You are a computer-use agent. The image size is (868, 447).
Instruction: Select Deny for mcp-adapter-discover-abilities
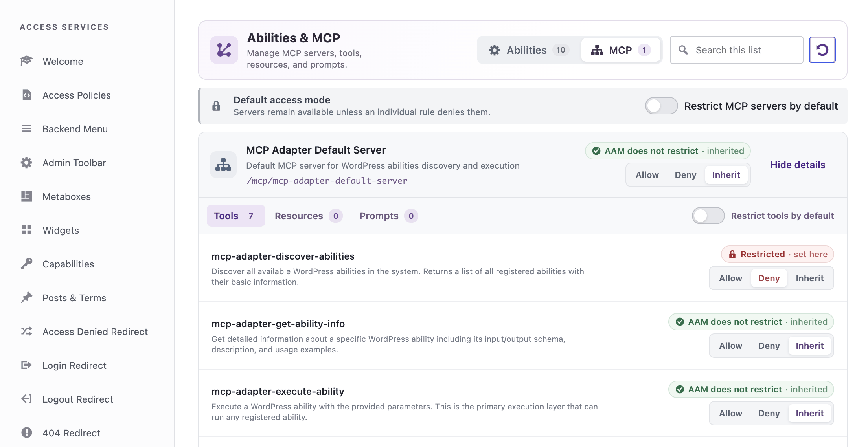point(769,278)
